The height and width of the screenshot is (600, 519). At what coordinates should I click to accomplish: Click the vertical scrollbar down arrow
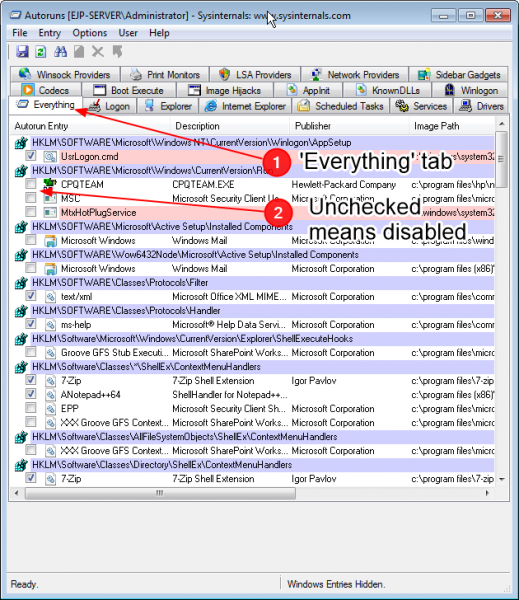point(502,479)
